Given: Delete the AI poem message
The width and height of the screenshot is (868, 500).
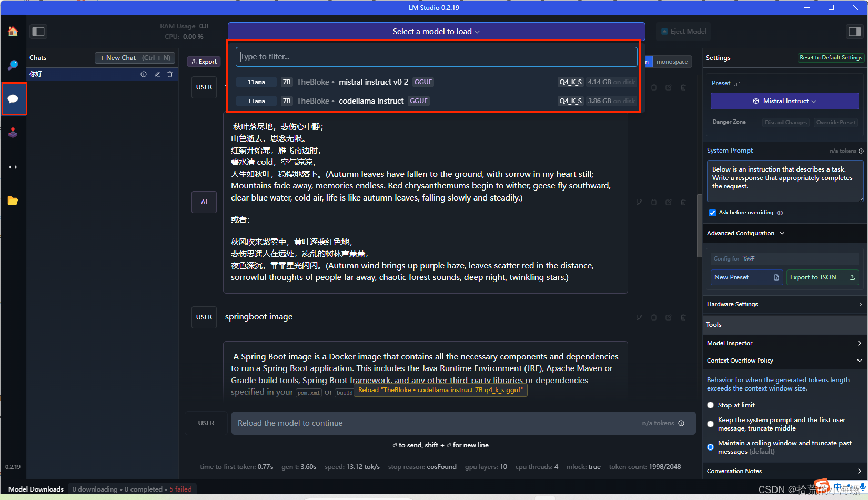Looking at the screenshot, I should [x=683, y=202].
